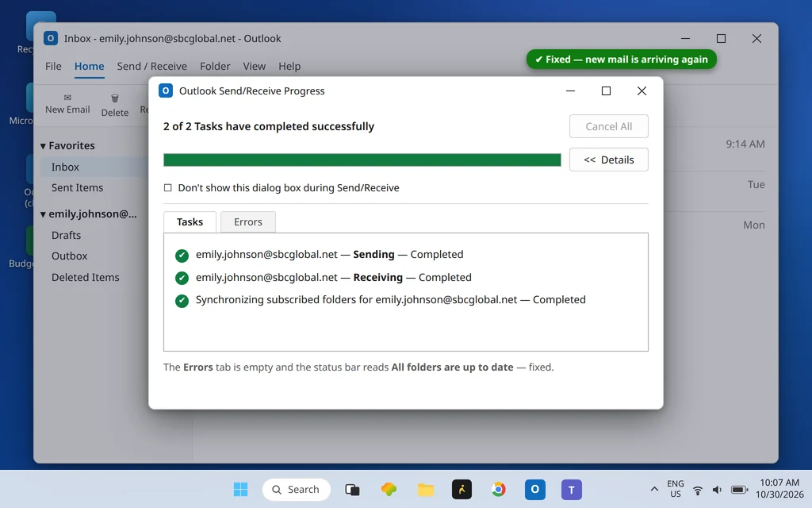812x508 pixels.
Task: Open the Outbox folder
Action: pos(70,256)
